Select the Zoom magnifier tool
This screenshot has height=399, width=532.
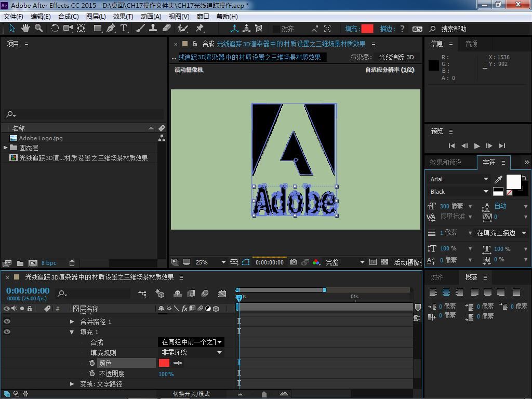pyautogui.click(x=38, y=29)
